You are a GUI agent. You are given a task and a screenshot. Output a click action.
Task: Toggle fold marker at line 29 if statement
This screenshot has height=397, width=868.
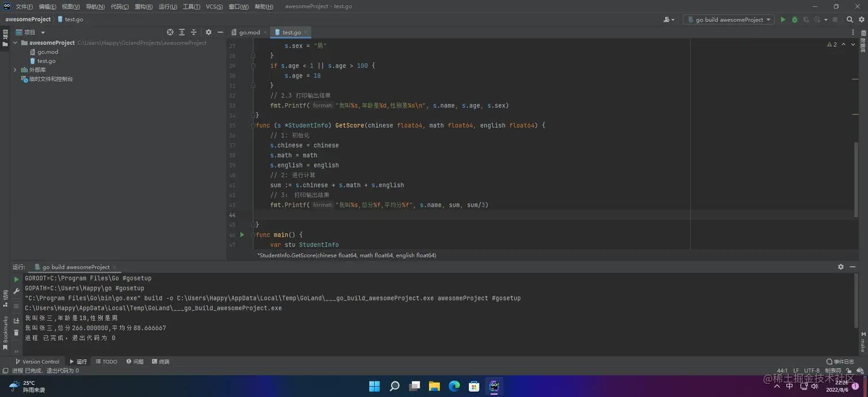253,66
